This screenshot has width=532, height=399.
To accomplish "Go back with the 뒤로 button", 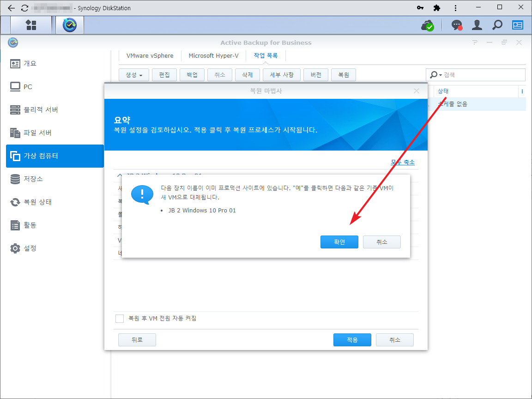I will point(137,339).
